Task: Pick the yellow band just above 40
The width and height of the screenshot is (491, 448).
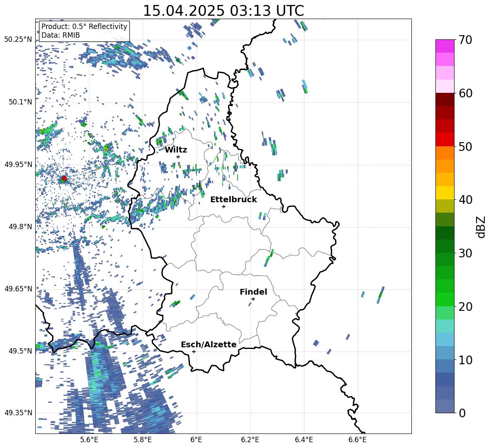Action: pos(445,193)
